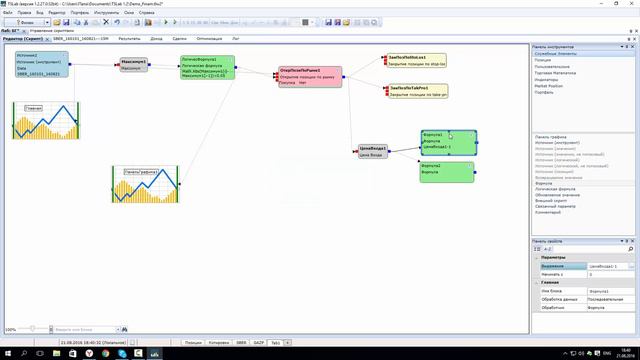The width and height of the screenshot is (640, 360).
Task: Click the purple save icon on right toolbar
Action: (x=338, y=22)
